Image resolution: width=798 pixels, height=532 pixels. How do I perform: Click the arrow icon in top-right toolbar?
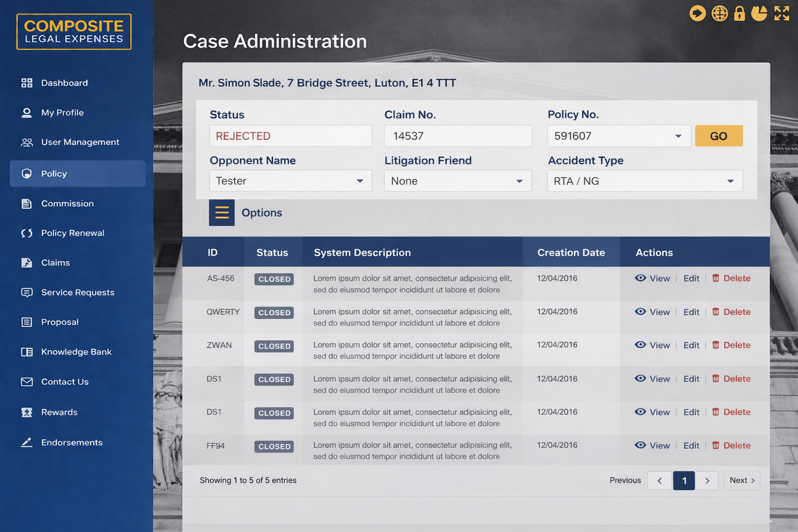click(x=697, y=13)
